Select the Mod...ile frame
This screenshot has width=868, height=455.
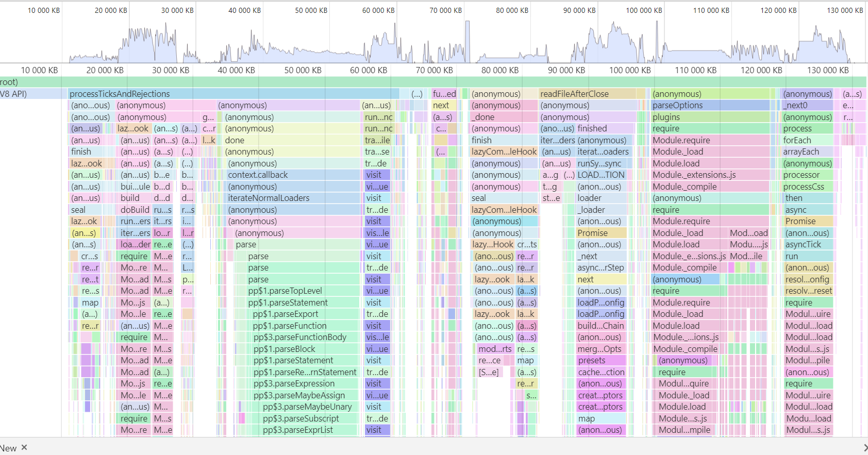point(748,256)
